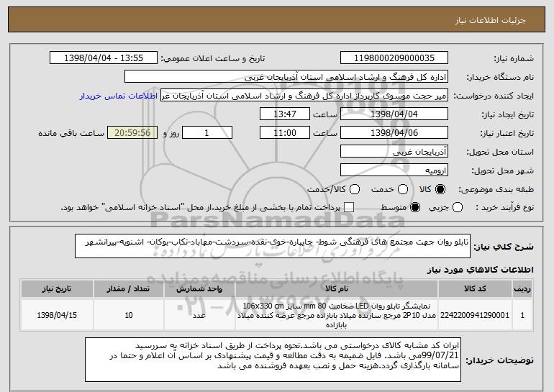Click the ساعت باقی مانده label

[71, 134]
